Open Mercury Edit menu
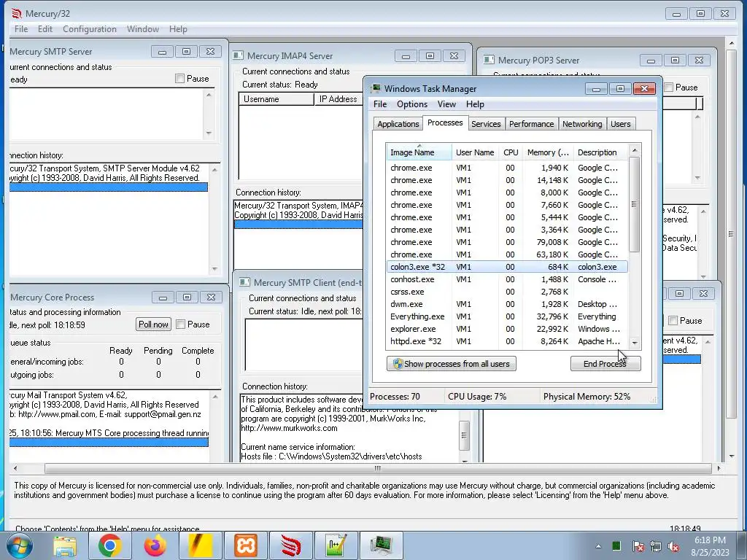The height and width of the screenshot is (560, 747). click(x=45, y=29)
